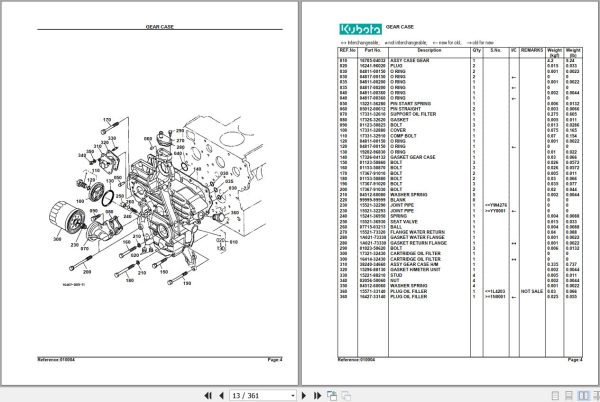This screenshot has height=402, width=600.
Task: Select the COVER description
Action: [x=398, y=130]
